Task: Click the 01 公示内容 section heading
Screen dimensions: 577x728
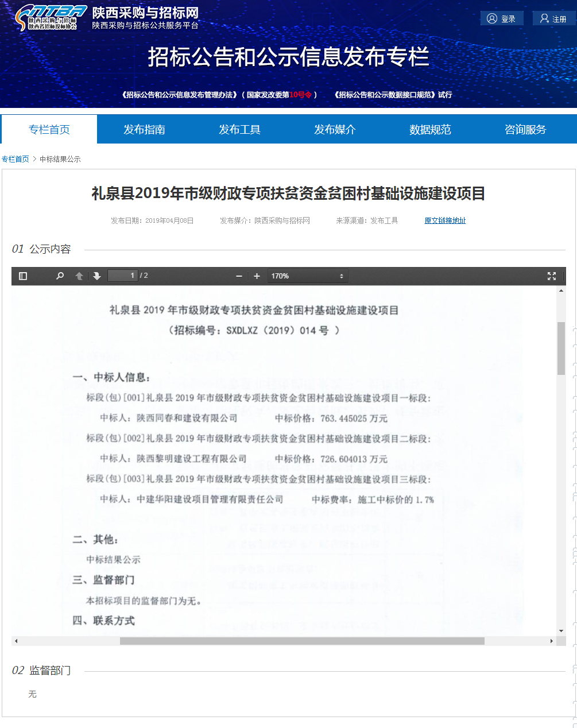Action: [41, 249]
